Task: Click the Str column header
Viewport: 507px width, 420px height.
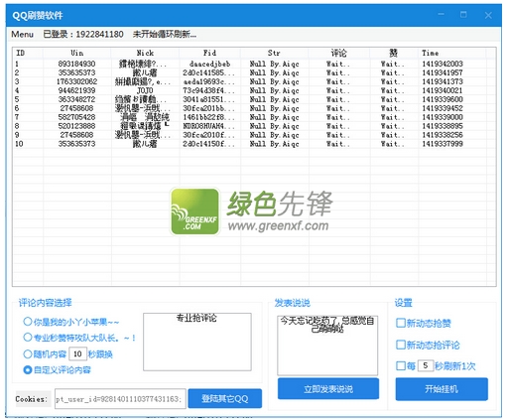Action: click(x=274, y=53)
